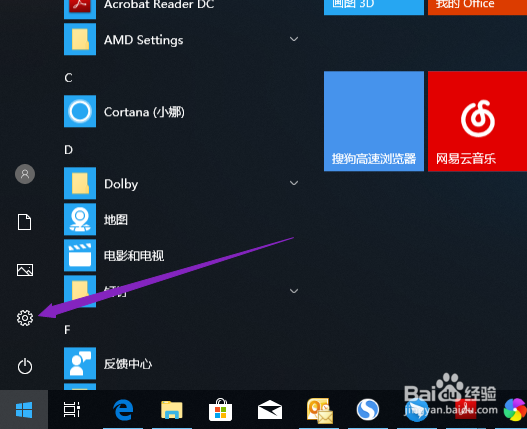The width and height of the screenshot is (527, 429).
Task: Open the 我的 Office tile
Action: point(477,7)
